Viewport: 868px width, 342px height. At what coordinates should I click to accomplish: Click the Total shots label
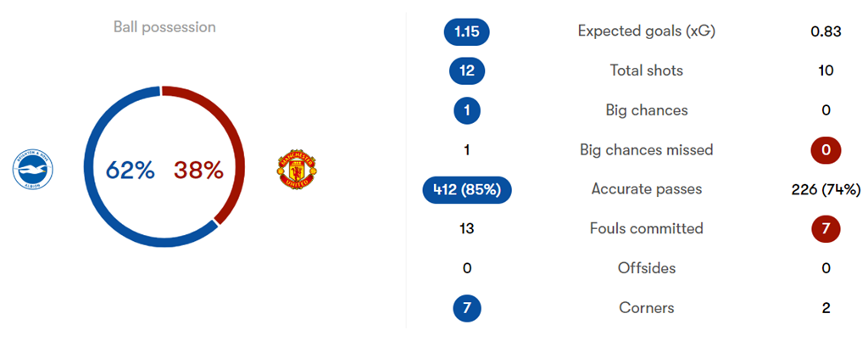[646, 70]
